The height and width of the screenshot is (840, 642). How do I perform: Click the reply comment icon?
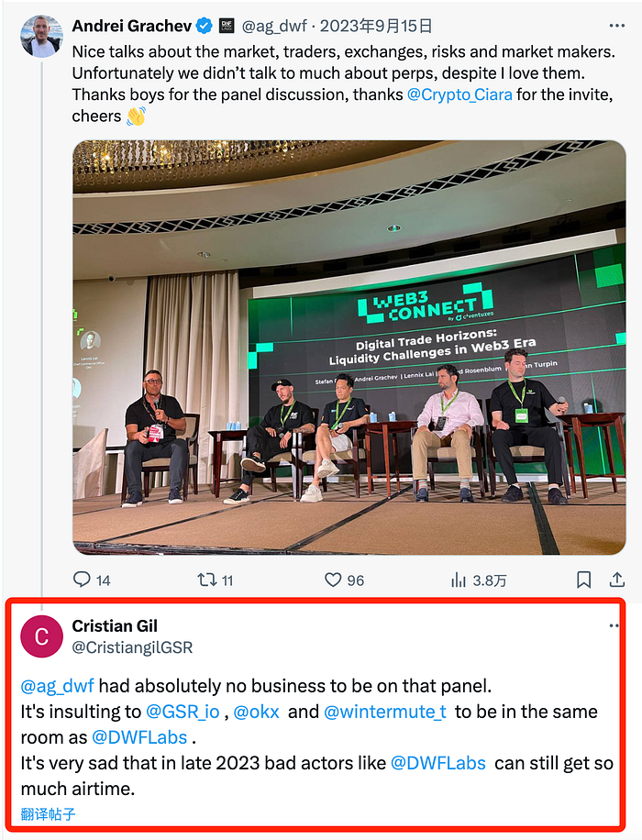pos(82,580)
